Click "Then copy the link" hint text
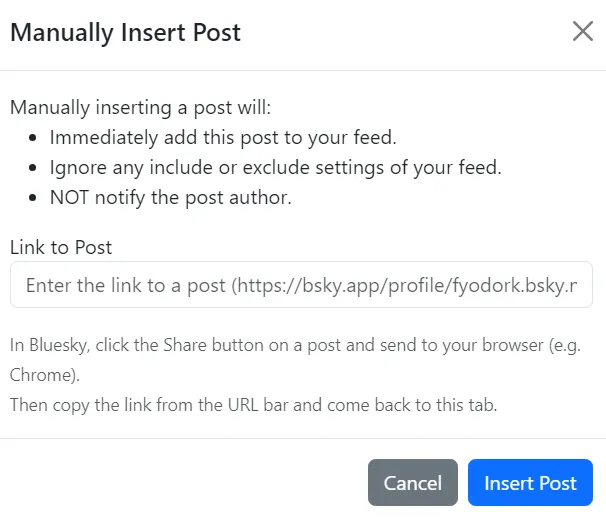 click(80, 406)
